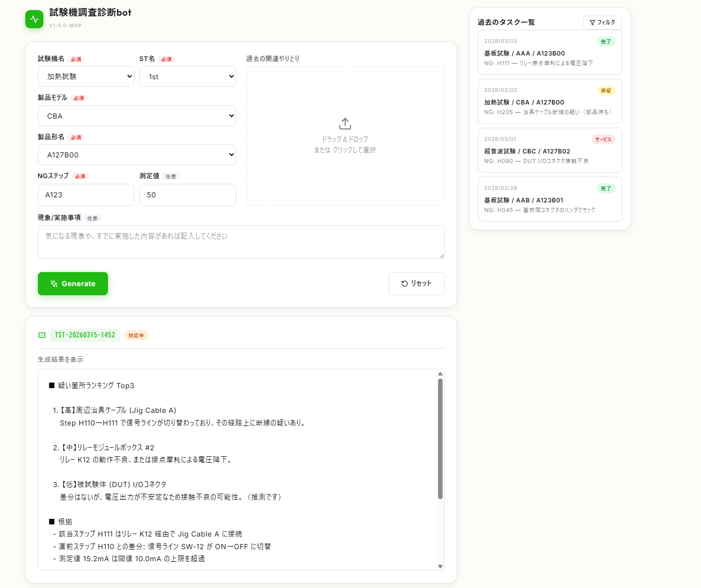Click the NGステップ input field with A123

86,195
